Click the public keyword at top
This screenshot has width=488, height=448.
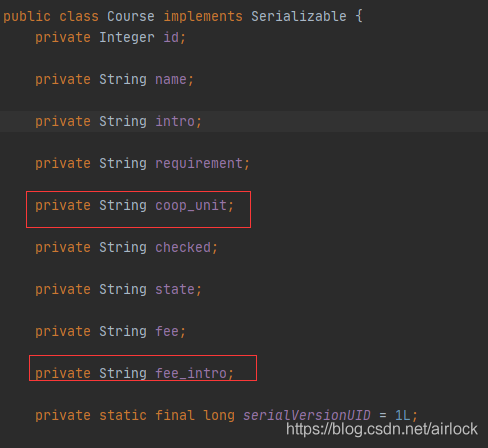tap(27, 17)
